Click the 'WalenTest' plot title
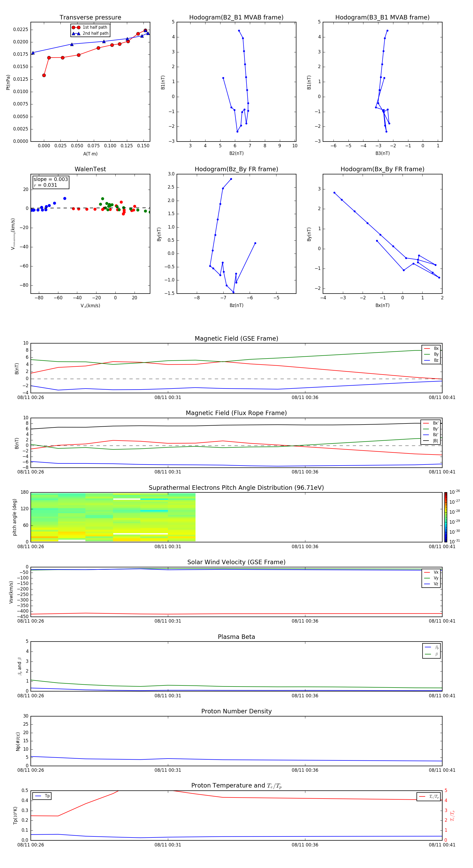The height and width of the screenshot is (868, 473). (90, 169)
